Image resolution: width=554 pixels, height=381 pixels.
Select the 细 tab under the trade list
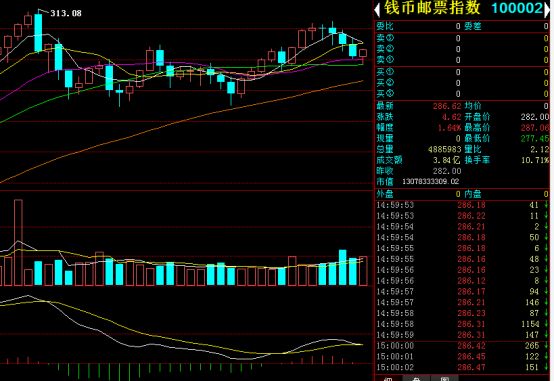[388, 379]
